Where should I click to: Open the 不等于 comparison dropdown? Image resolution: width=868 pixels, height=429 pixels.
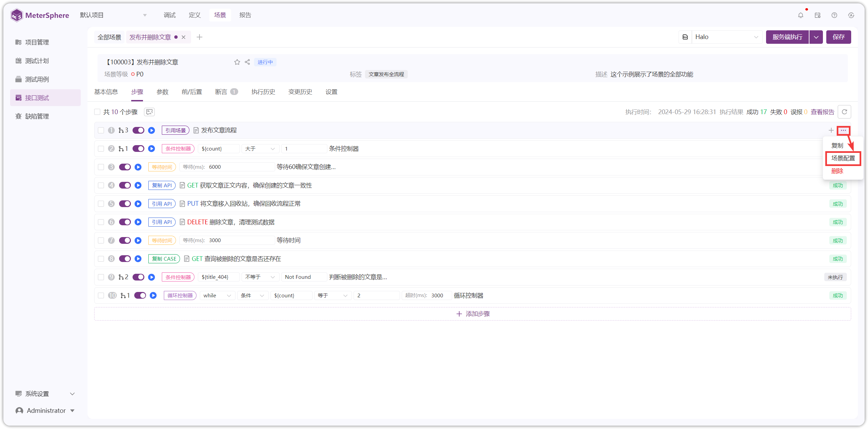point(260,277)
